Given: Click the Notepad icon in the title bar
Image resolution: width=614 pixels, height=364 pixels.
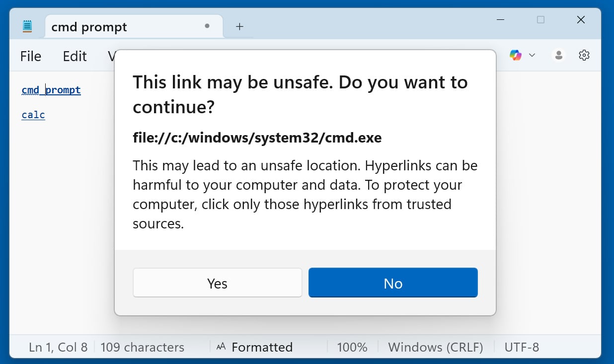Looking at the screenshot, I should [27, 25].
